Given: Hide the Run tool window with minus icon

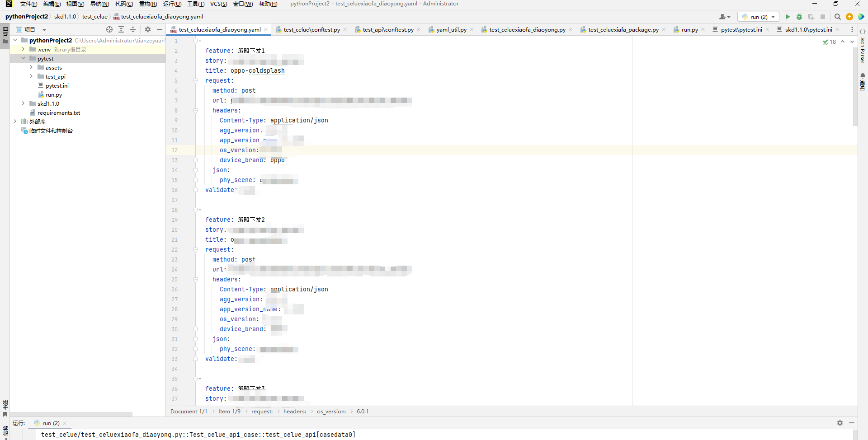Looking at the screenshot, I should [852, 423].
